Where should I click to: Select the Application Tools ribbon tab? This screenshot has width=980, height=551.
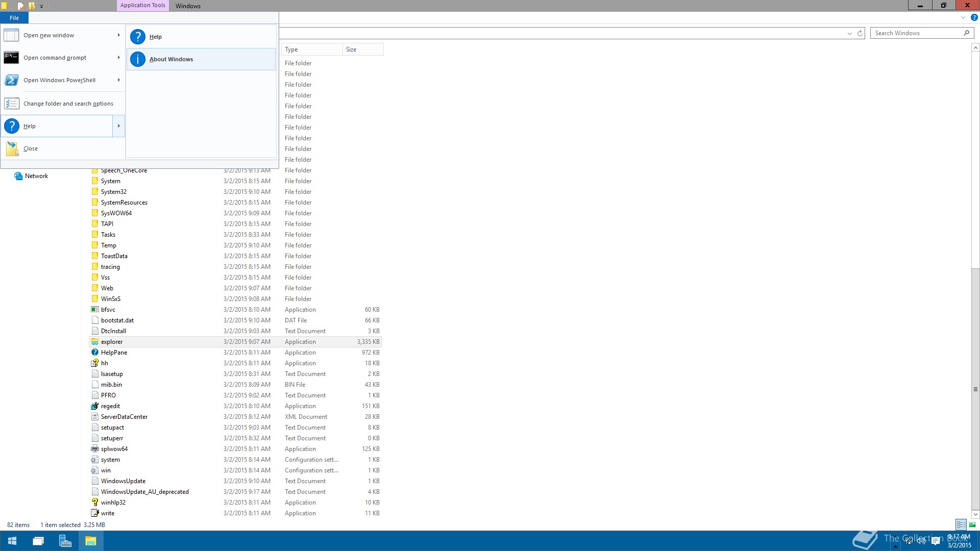point(143,6)
